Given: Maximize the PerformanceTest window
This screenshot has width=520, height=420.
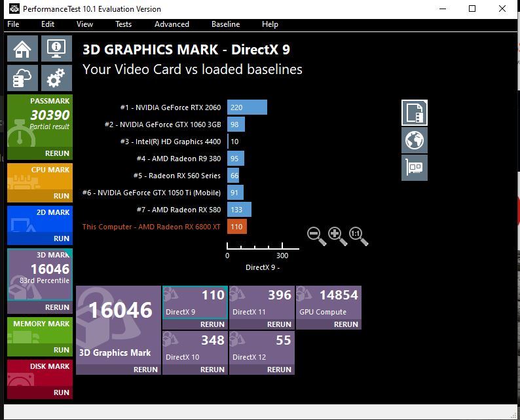Looking at the screenshot, I should coord(472,9).
